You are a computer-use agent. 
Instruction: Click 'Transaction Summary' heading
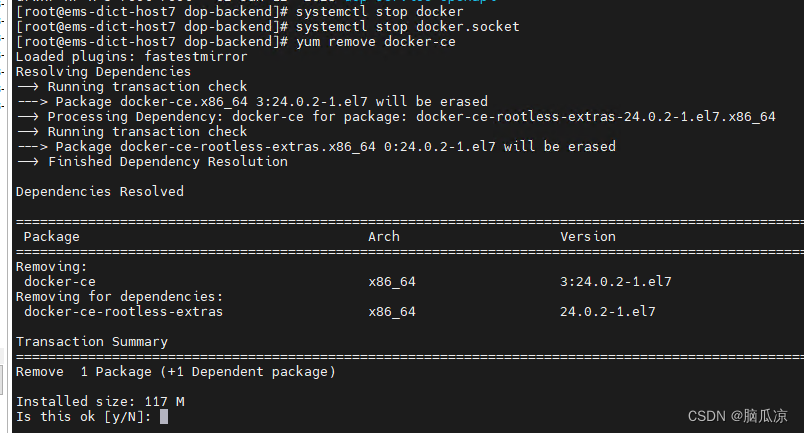point(92,342)
